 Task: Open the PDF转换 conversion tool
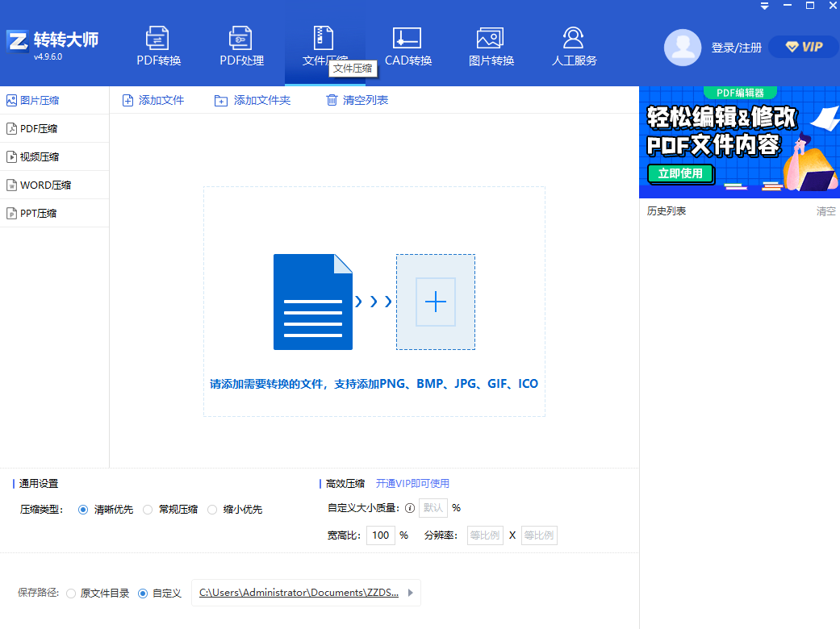click(158, 44)
